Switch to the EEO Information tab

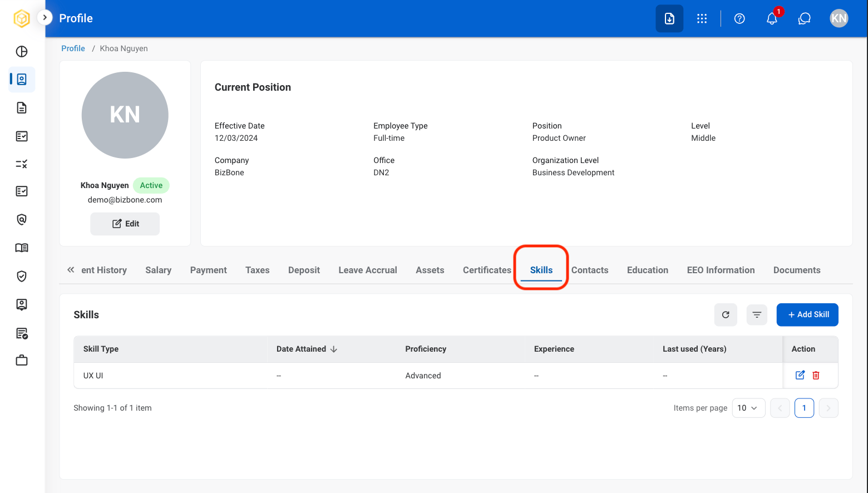[721, 270]
